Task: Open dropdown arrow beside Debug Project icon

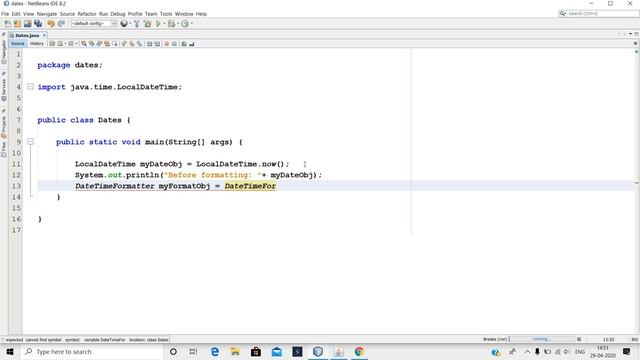Action: [178, 24]
